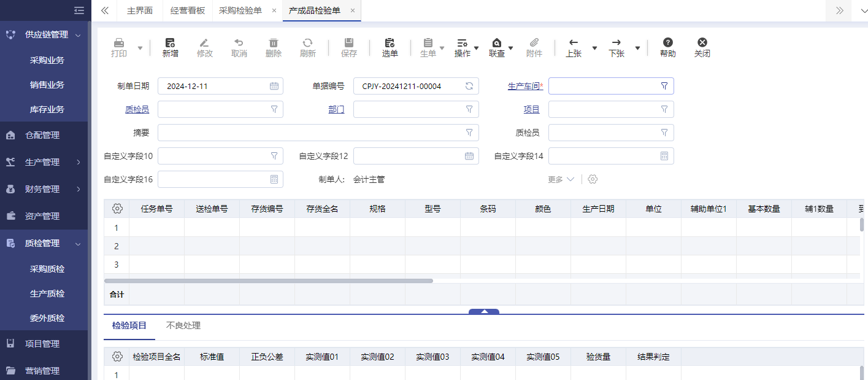
Task: Switch to the 经营看板 tab
Action: point(187,10)
